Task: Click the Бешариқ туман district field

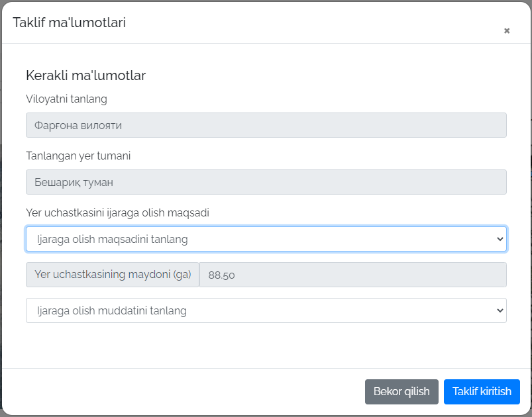Action: pyautogui.click(x=266, y=182)
